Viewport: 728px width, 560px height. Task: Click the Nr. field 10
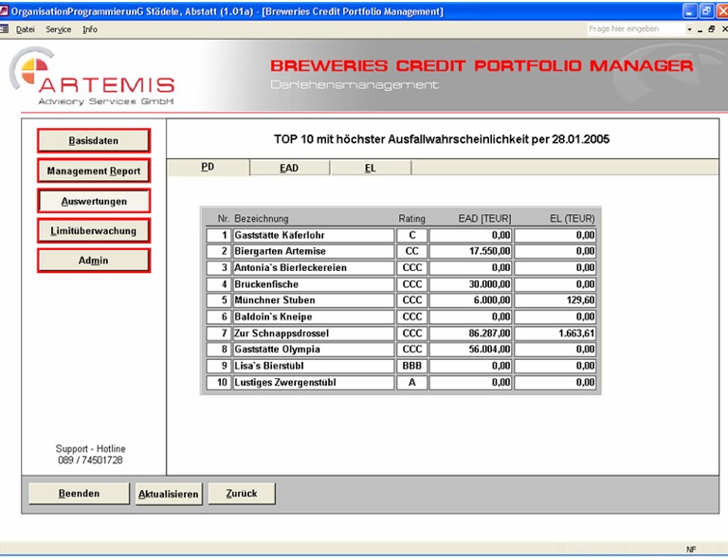point(219,382)
